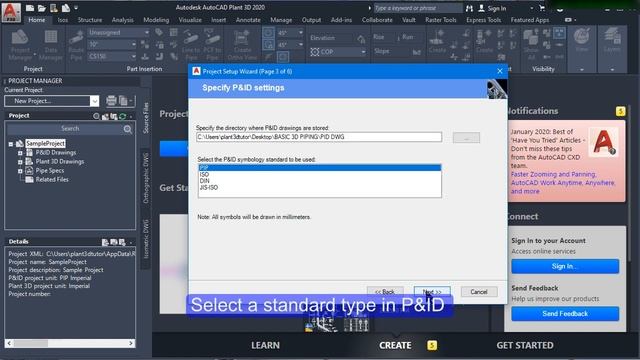
Task: Select DIN symbology standard
Action: [320, 181]
